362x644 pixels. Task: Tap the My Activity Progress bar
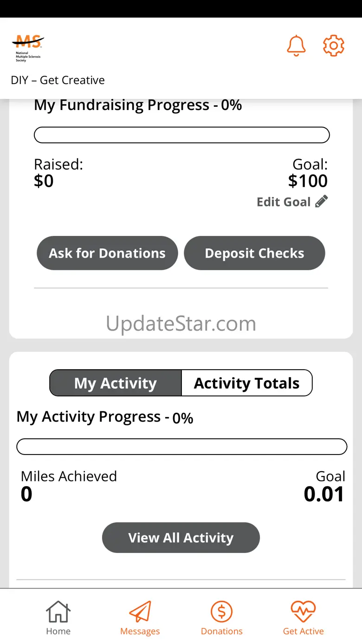tap(182, 447)
